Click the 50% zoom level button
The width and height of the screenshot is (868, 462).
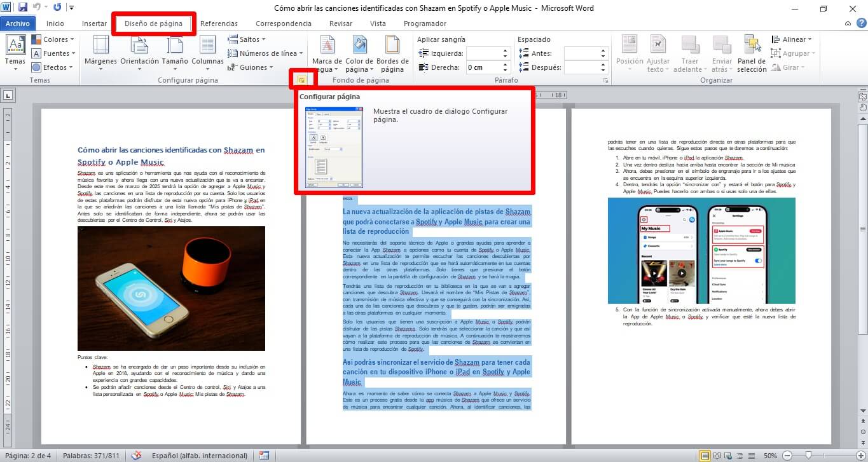771,456
